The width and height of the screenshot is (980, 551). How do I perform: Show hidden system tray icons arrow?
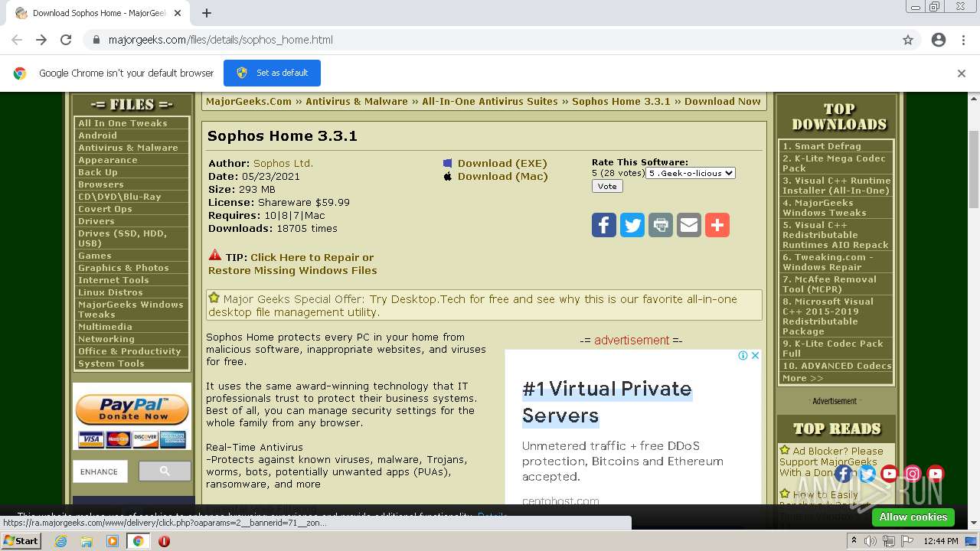pos(854,541)
